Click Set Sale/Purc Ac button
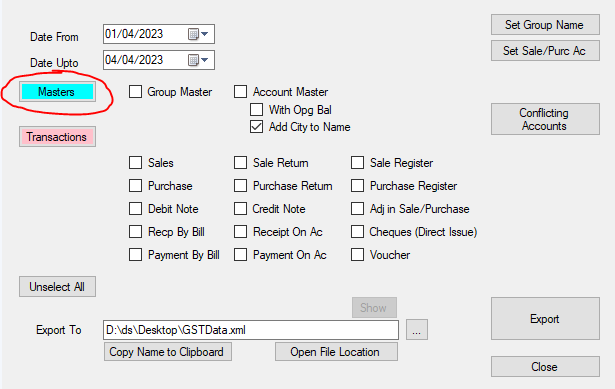 click(x=545, y=51)
